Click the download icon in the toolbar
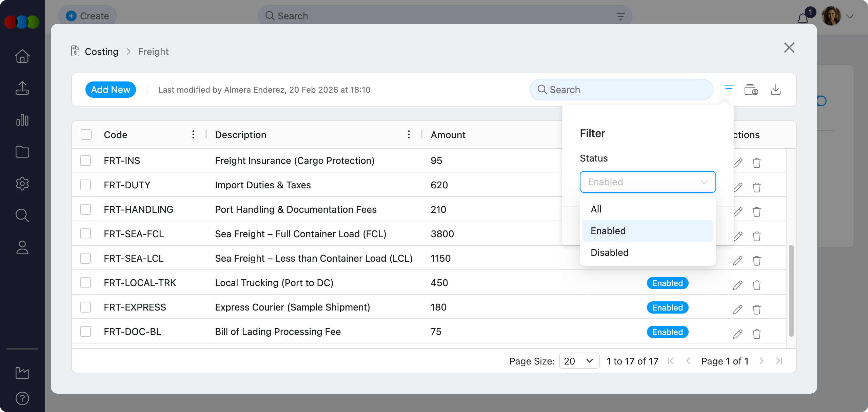Viewport: 868px width, 412px height. [x=775, y=90]
